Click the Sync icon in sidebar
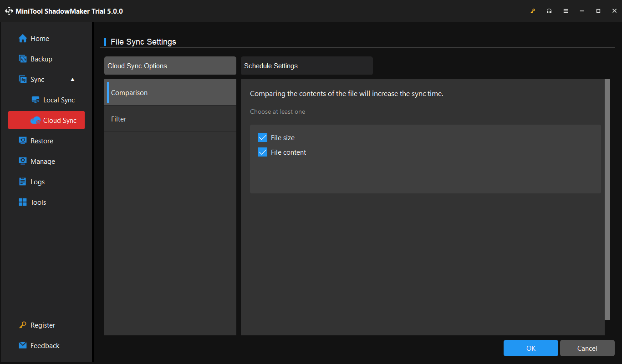The height and width of the screenshot is (364, 622). tap(23, 80)
